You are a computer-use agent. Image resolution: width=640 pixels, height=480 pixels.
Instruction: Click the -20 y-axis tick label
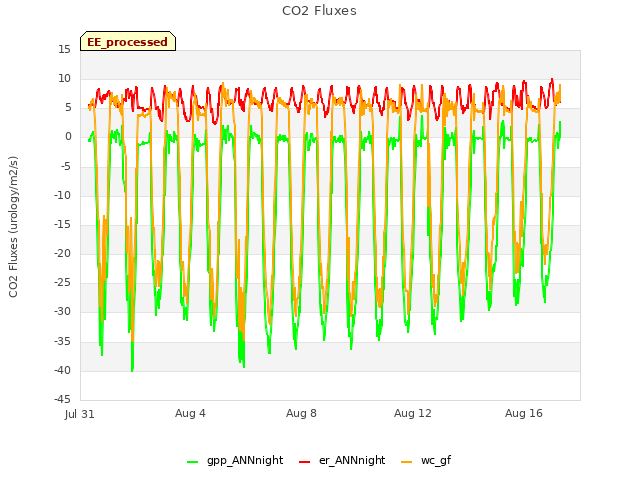point(62,253)
